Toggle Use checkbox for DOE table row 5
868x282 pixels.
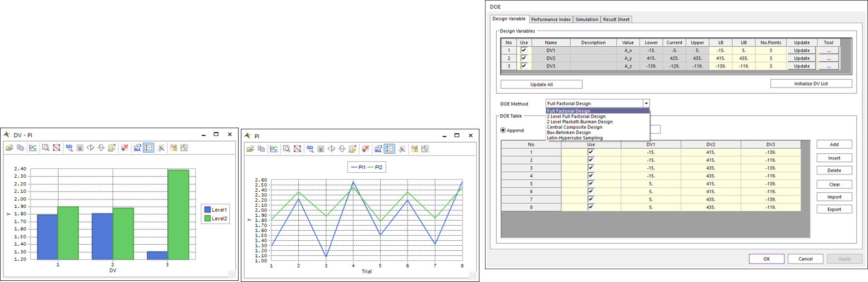(590, 183)
